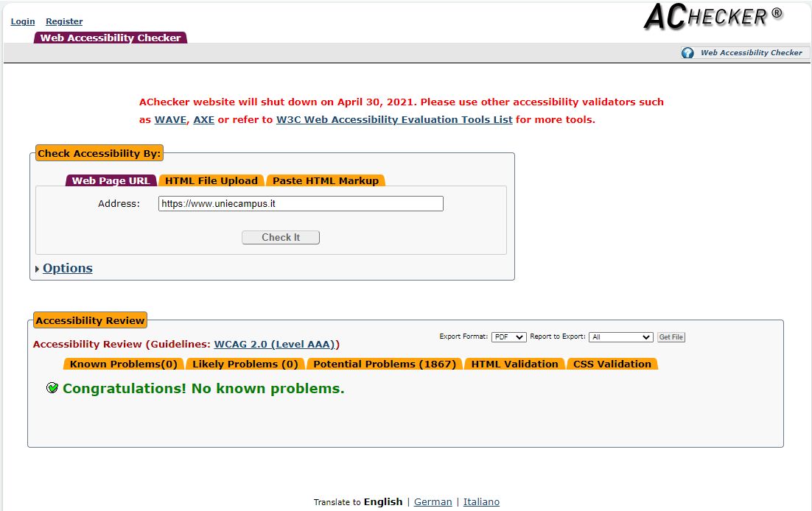Translate page to German
This screenshot has width=812, height=511.
(x=433, y=501)
